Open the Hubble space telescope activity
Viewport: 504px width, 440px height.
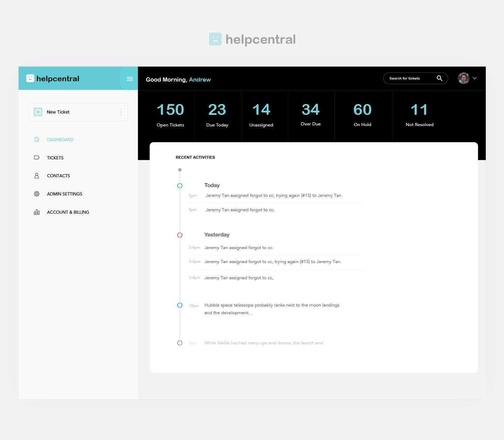[x=272, y=309]
